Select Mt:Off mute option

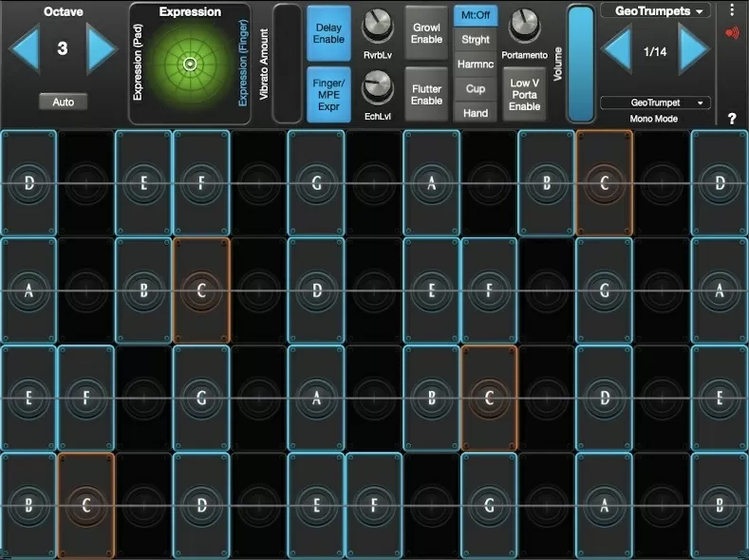(x=476, y=15)
